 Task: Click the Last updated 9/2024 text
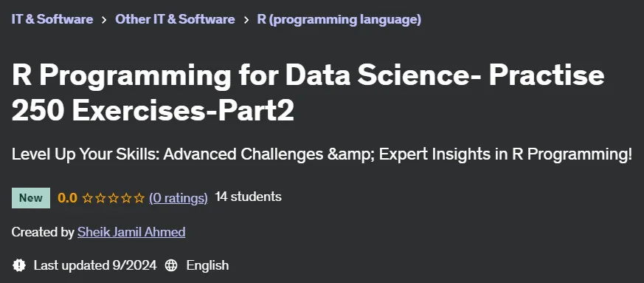tap(95, 265)
